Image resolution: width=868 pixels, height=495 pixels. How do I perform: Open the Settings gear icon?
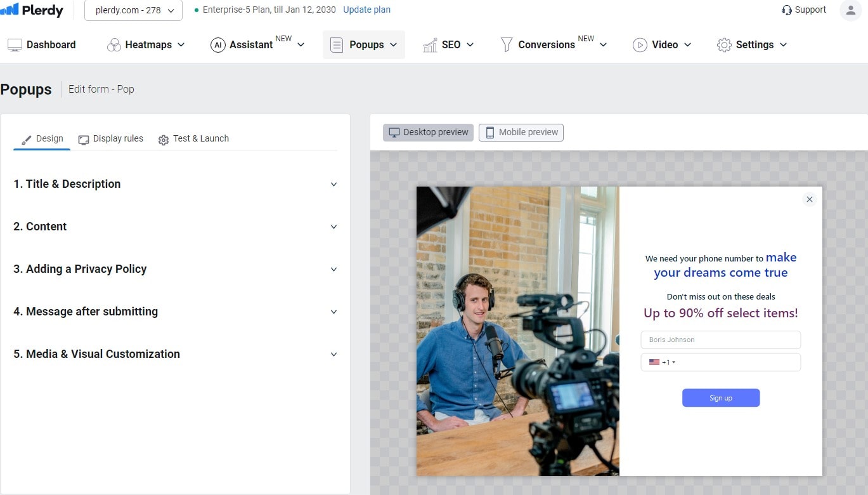[723, 44]
